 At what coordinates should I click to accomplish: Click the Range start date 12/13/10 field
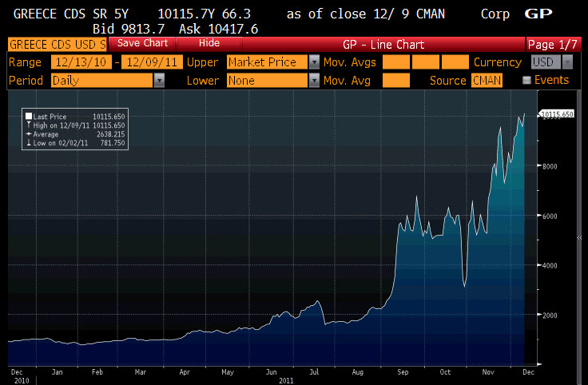click(x=81, y=62)
